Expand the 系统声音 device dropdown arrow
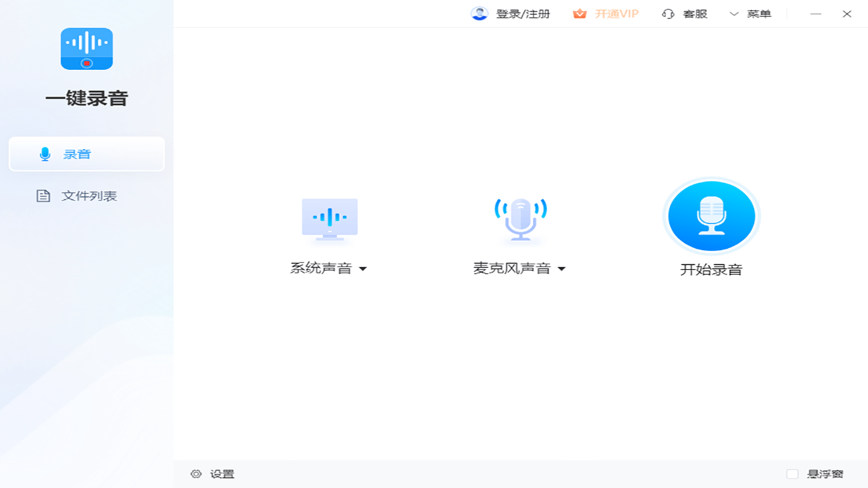 pyautogui.click(x=363, y=268)
